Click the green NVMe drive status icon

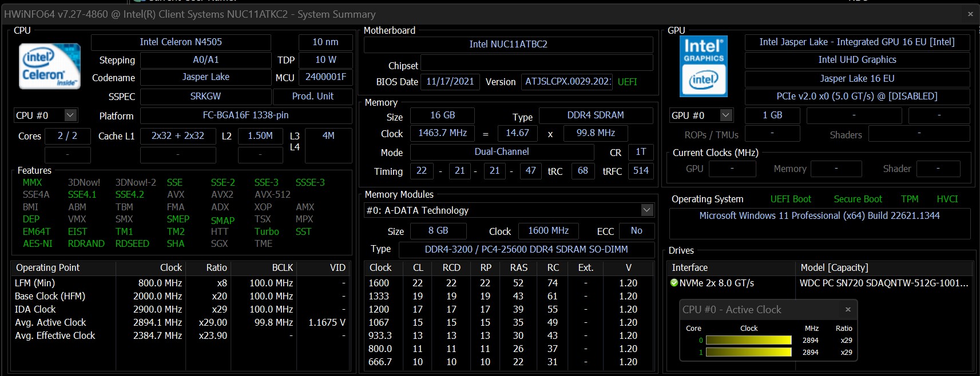[674, 283]
